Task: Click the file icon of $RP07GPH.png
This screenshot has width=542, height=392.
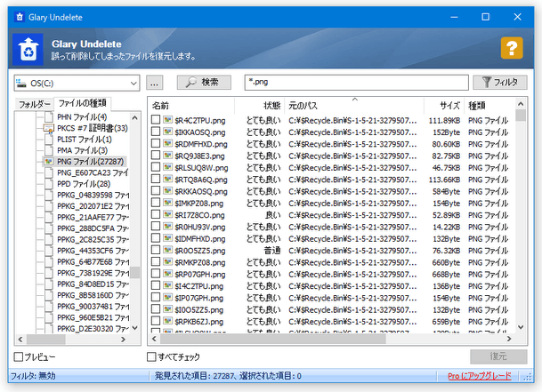Action: [167, 274]
